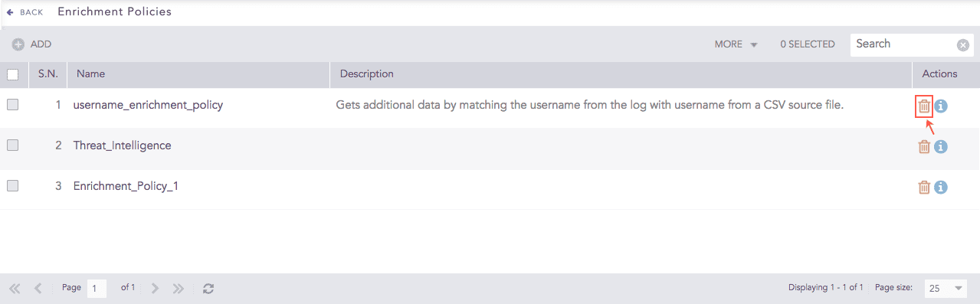The height and width of the screenshot is (304, 980).
Task: Click the Actions column header
Action: click(939, 74)
